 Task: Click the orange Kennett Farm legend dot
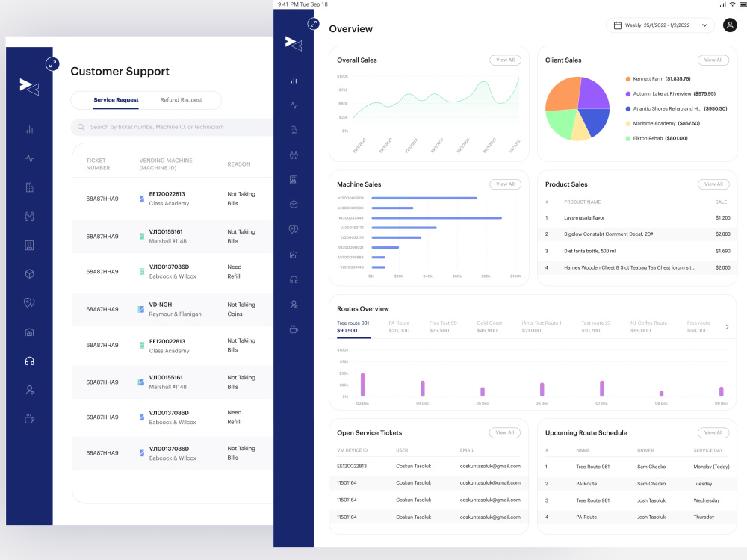pos(628,79)
